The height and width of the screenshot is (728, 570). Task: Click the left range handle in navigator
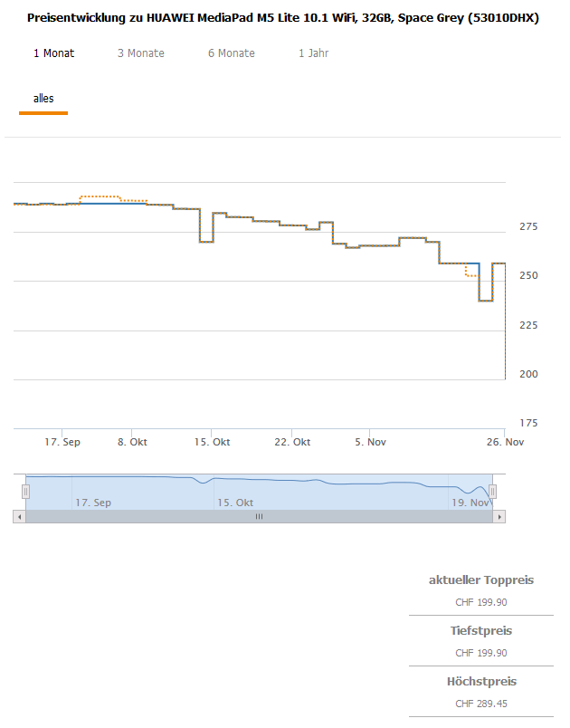(x=26, y=492)
